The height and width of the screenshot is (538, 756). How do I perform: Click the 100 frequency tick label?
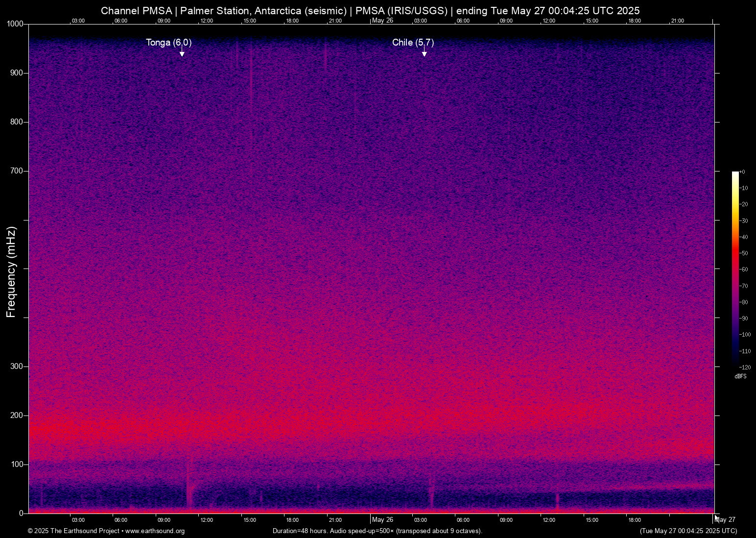17,464
